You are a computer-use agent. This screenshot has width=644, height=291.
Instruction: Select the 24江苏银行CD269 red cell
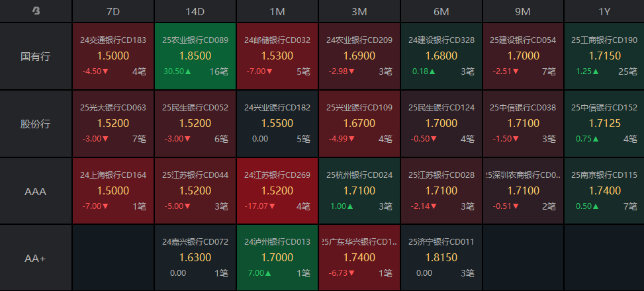[277, 191]
